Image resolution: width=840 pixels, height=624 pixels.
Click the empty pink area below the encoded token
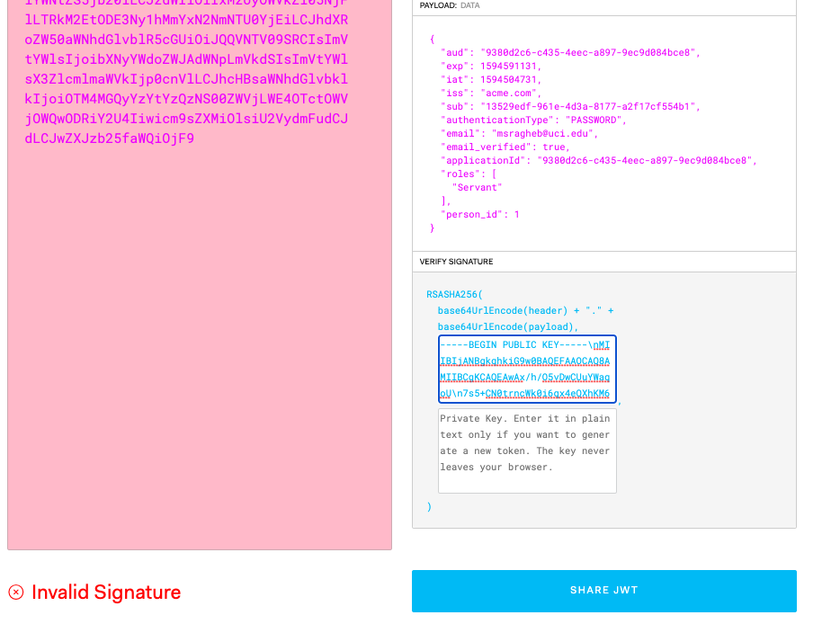click(x=199, y=360)
